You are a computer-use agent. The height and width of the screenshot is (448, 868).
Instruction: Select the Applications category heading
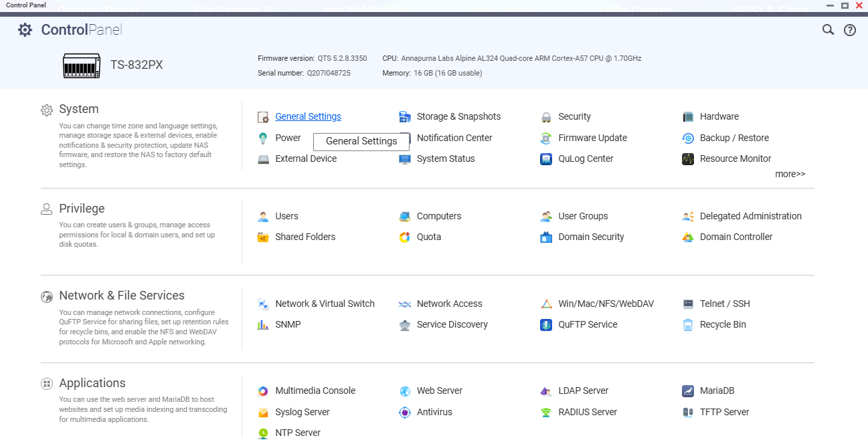click(x=92, y=383)
